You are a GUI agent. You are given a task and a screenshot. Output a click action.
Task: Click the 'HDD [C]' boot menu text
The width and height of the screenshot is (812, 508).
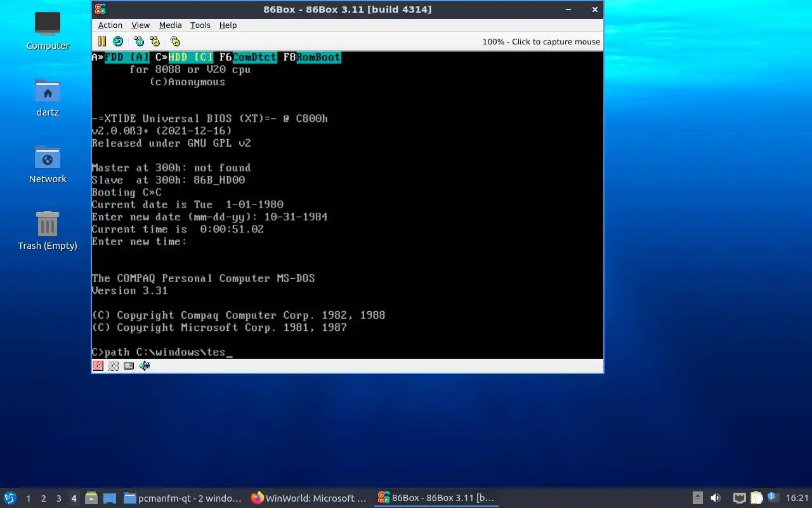point(190,57)
